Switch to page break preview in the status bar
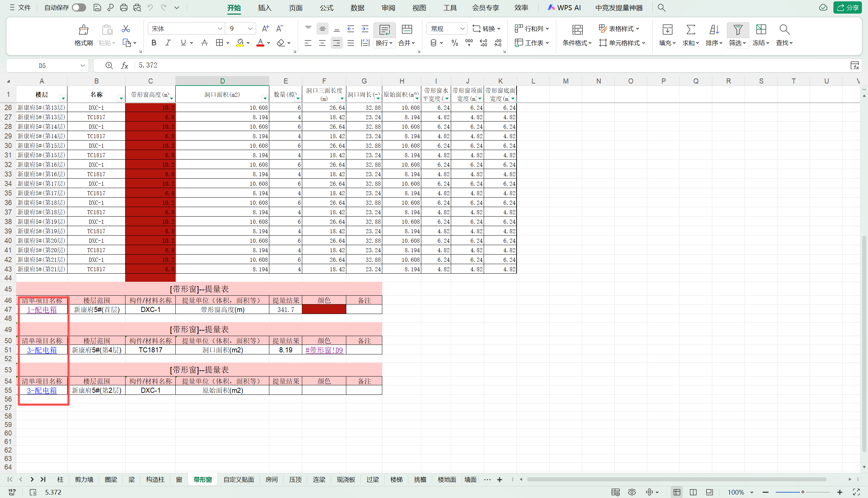868x498 pixels. pyautogui.click(x=693, y=492)
